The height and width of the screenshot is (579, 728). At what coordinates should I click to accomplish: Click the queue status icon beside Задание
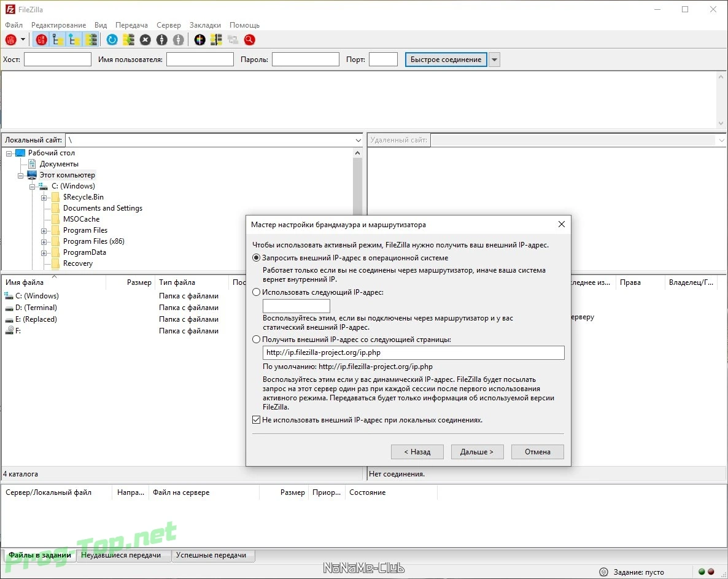click(603, 572)
